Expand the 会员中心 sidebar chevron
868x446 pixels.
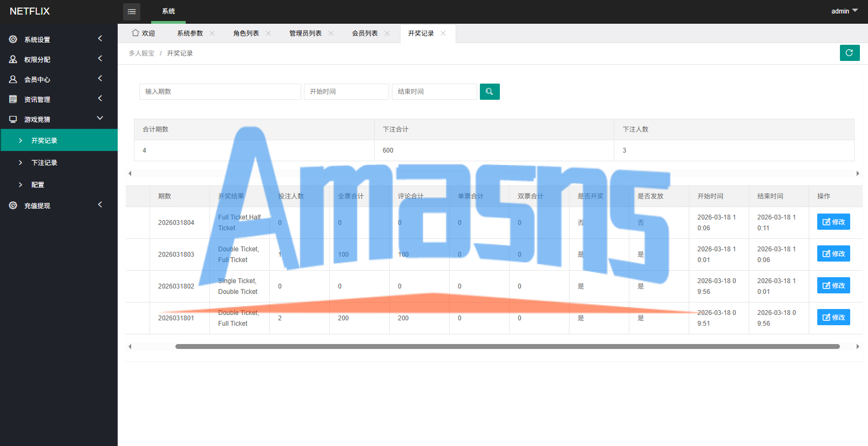click(100, 78)
